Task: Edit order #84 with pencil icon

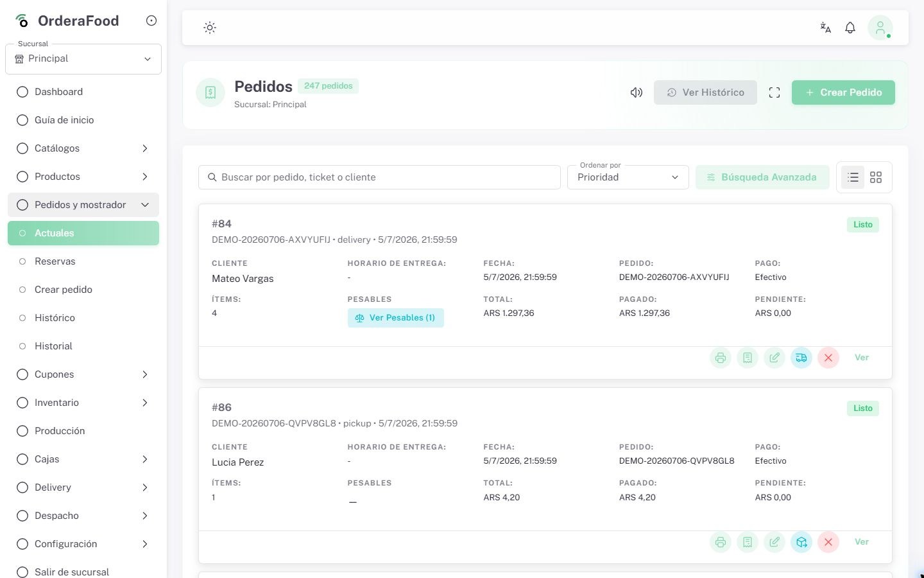Action: tap(774, 358)
